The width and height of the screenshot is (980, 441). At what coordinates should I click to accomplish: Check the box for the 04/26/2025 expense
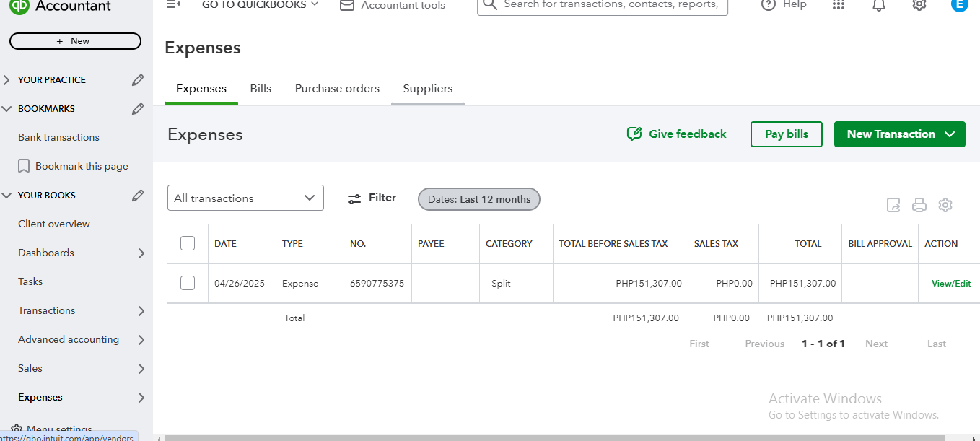point(188,283)
